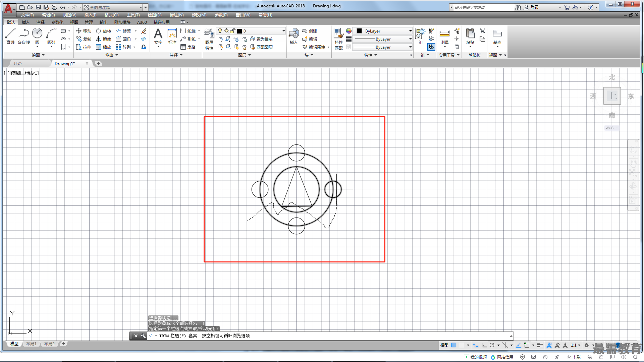Open the layer dropdown showing 0

(251, 31)
